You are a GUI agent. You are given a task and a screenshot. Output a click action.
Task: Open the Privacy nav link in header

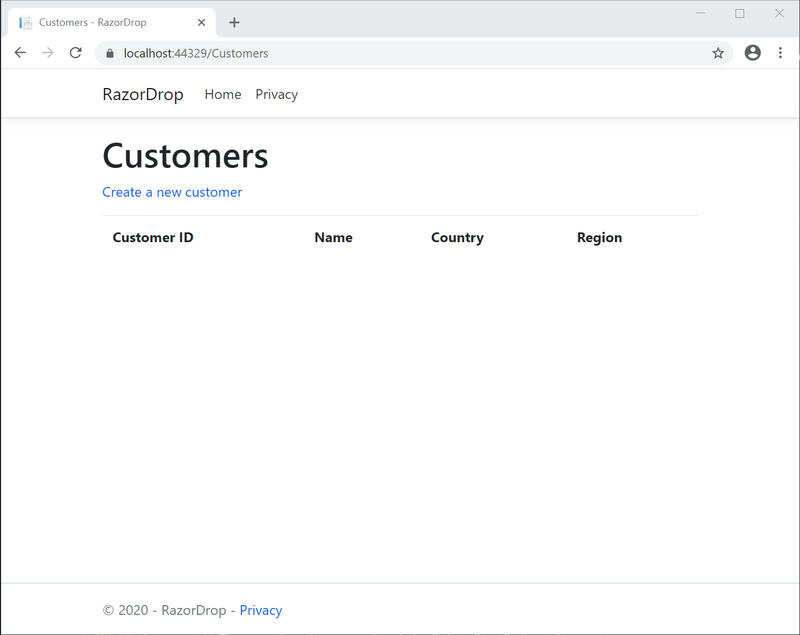[x=277, y=94]
